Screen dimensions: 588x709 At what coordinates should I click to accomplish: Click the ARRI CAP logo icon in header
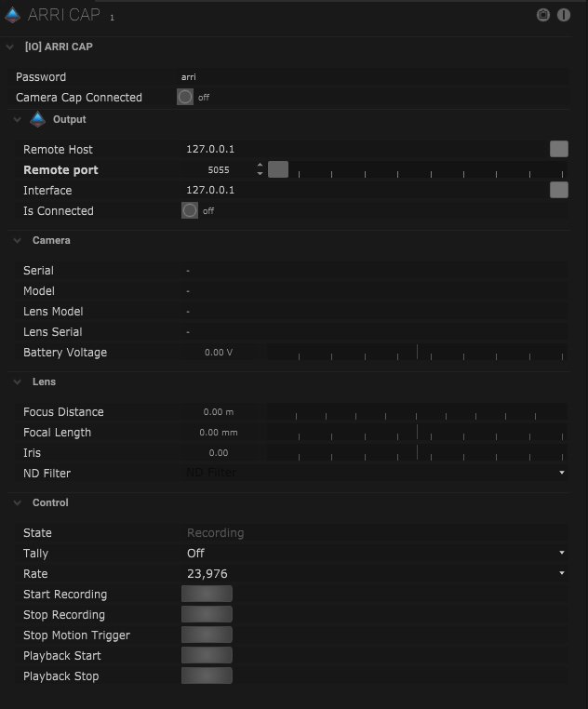coord(13,16)
